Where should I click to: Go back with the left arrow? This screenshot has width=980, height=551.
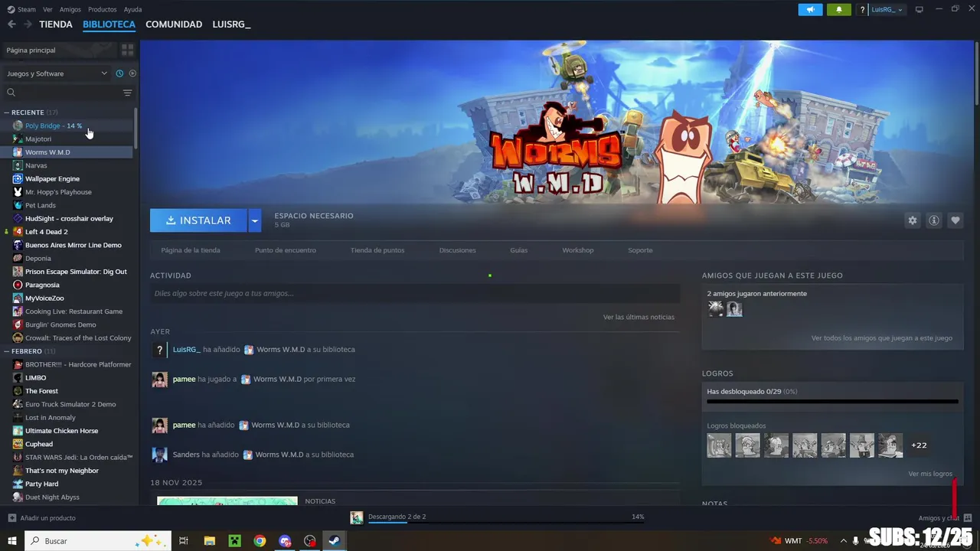11,24
